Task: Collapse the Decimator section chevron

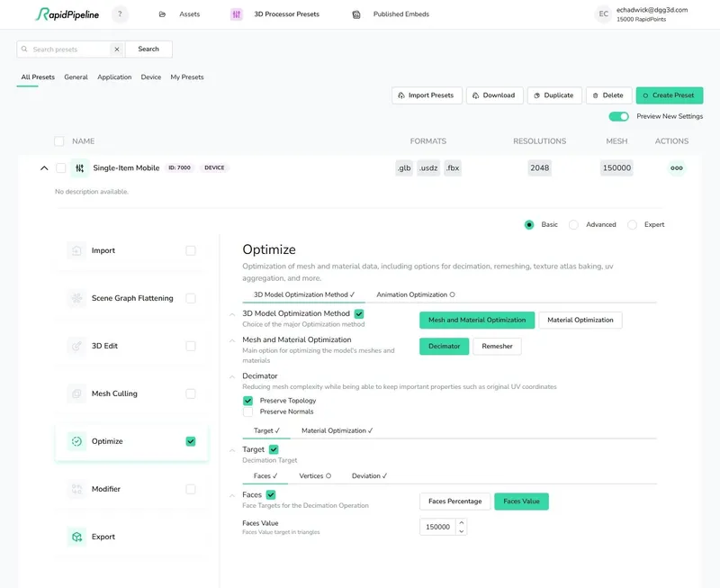Action: [x=232, y=376]
